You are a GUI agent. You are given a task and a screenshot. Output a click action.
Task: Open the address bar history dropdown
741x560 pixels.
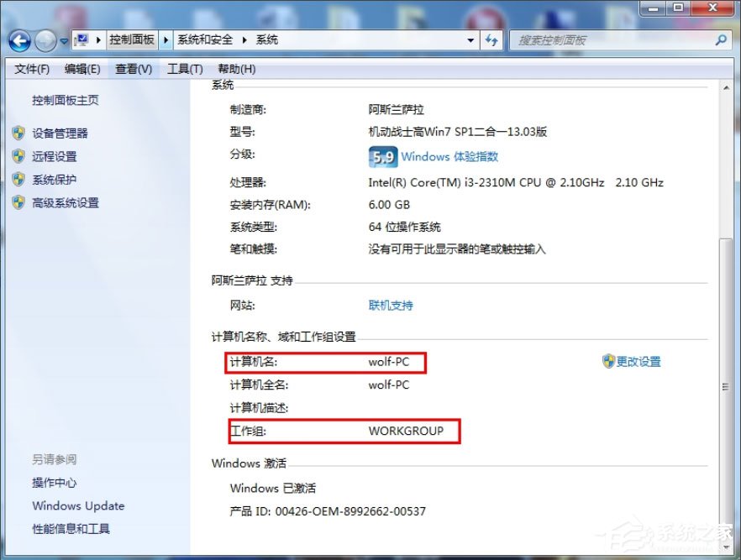pyautogui.click(x=471, y=39)
